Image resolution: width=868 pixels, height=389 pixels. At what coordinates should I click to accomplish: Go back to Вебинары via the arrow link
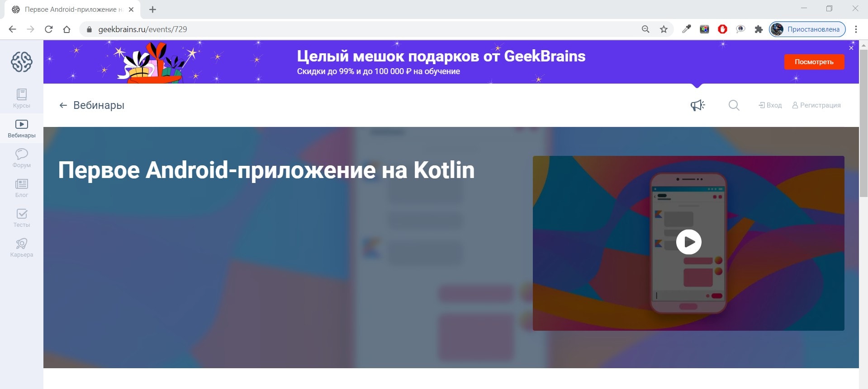pos(92,105)
